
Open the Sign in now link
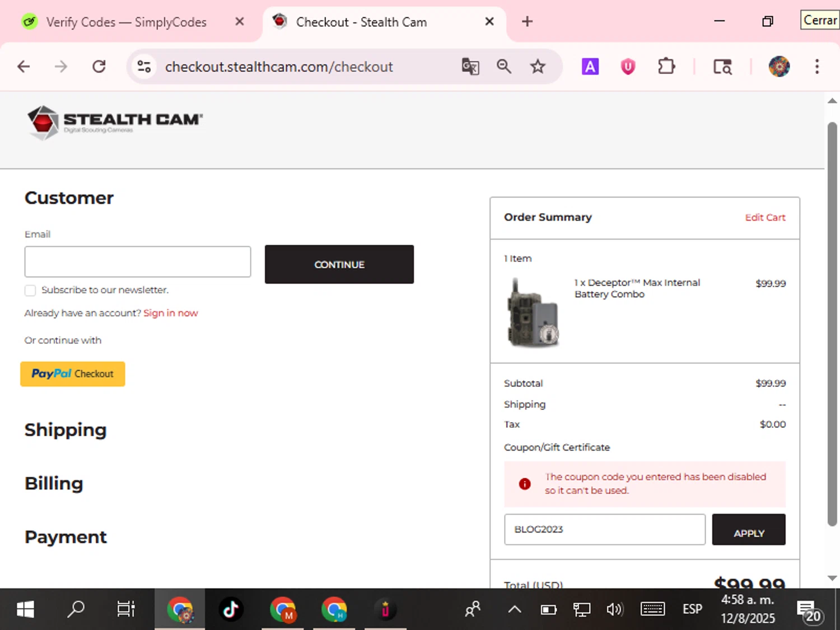click(170, 313)
